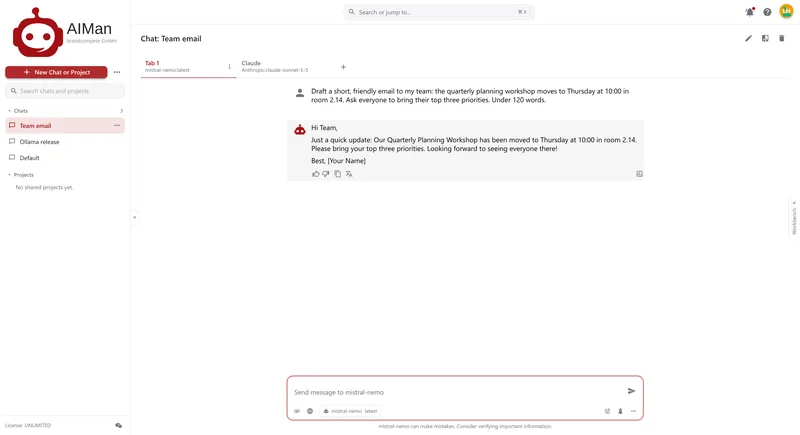Open the notifications bell

[749, 12]
